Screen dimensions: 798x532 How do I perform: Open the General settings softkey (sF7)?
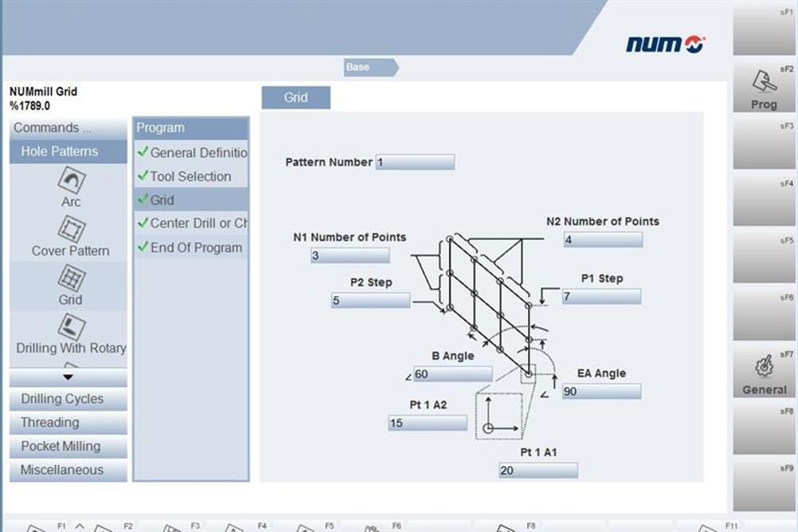click(764, 373)
